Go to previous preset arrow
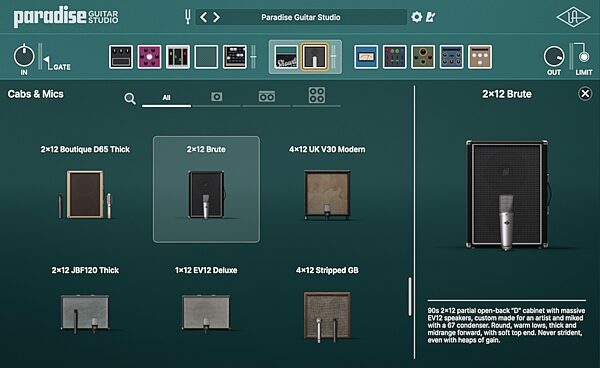The image size is (600, 368). (204, 17)
